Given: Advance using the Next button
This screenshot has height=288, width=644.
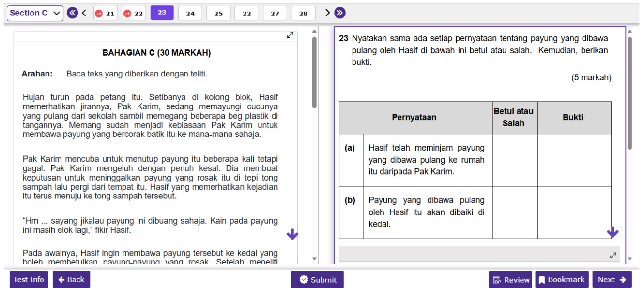Looking at the screenshot, I should [x=612, y=279].
